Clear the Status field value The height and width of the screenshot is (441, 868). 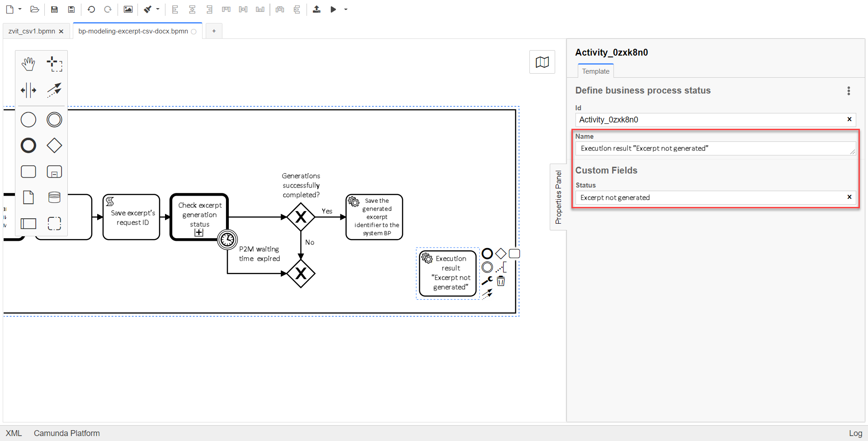pyautogui.click(x=849, y=197)
